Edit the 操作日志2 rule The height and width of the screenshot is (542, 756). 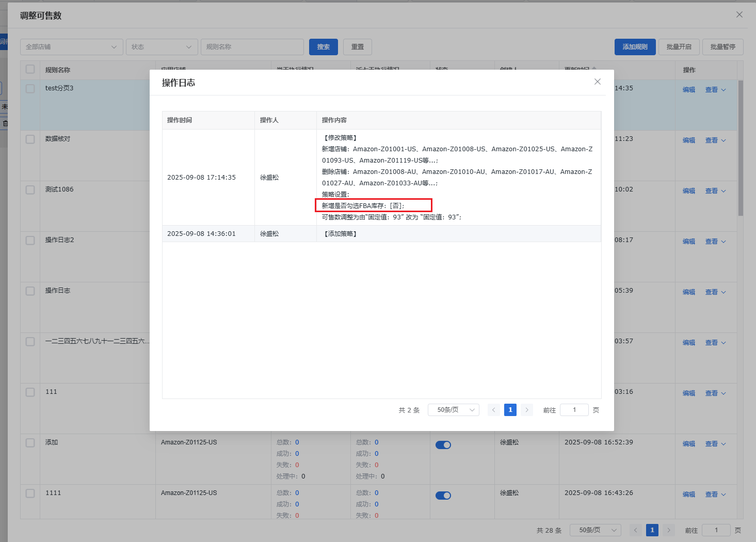(x=689, y=242)
